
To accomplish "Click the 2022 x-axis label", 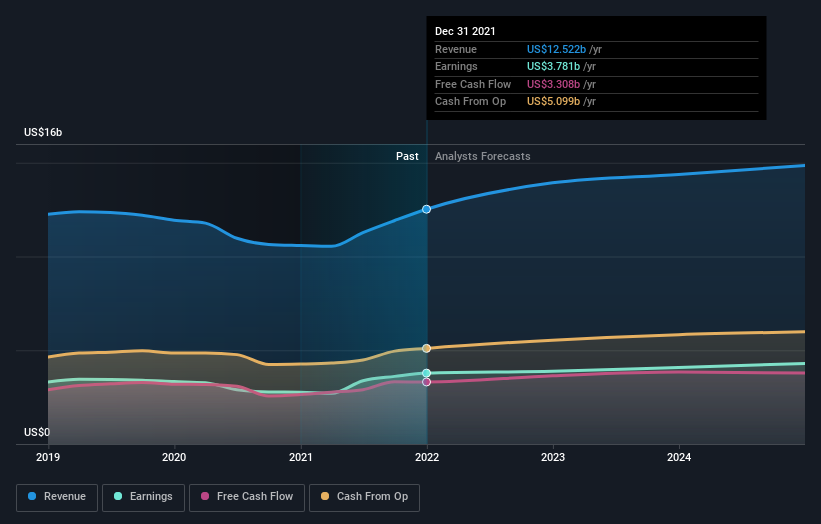I will coord(427,458).
